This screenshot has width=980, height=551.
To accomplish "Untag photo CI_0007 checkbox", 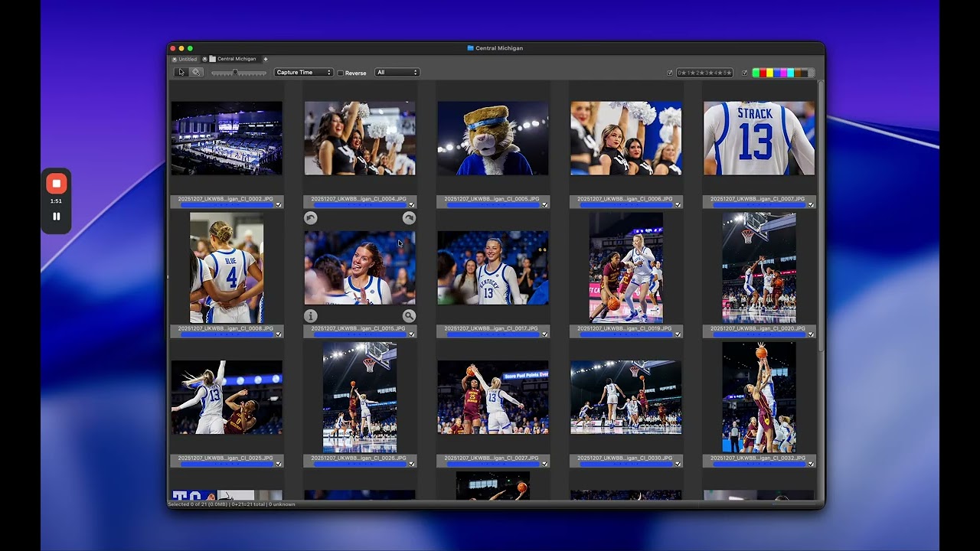I will tap(811, 205).
